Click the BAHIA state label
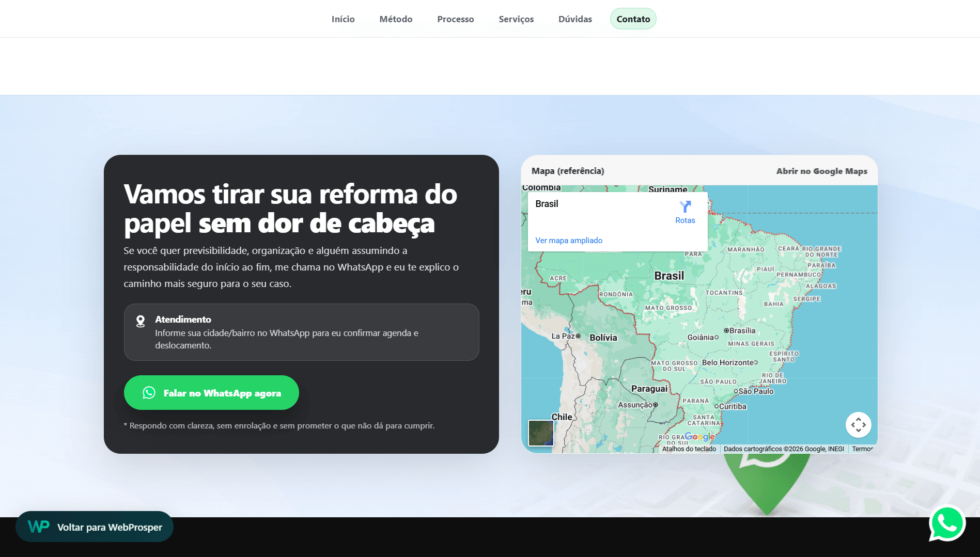This screenshot has width=980, height=557. click(x=773, y=304)
